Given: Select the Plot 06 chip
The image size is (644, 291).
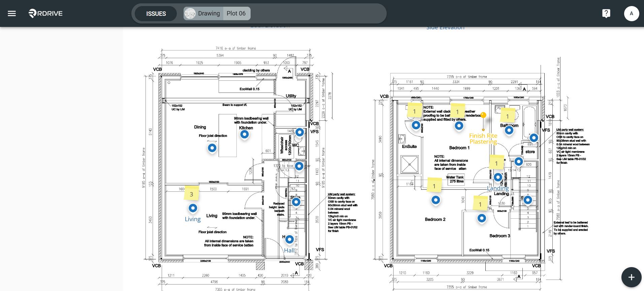Looking at the screenshot, I should click(236, 13).
